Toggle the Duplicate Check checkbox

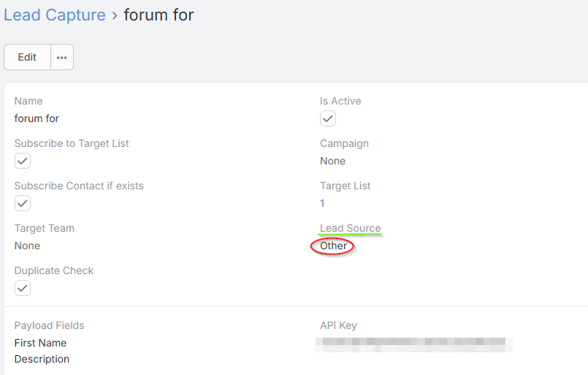coord(23,288)
